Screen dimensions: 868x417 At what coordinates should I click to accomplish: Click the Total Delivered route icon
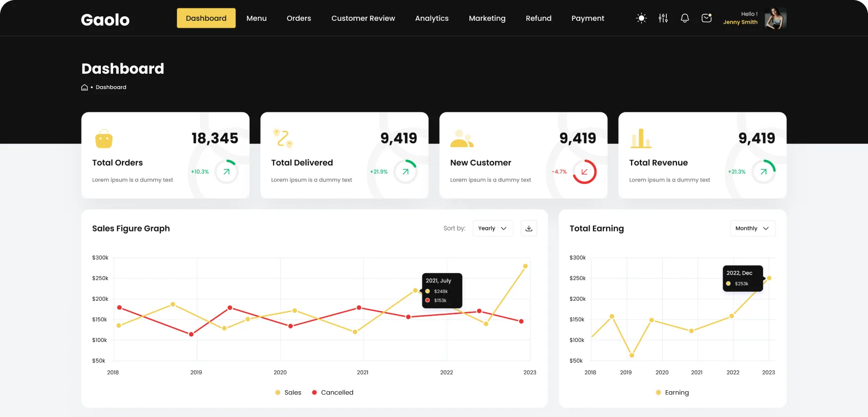(283, 138)
